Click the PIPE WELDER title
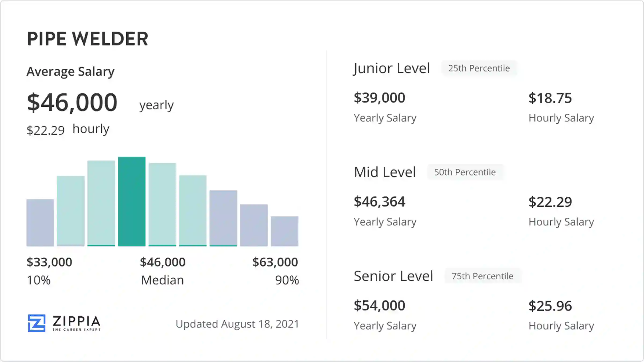The image size is (644, 362). (x=88, y=39)
